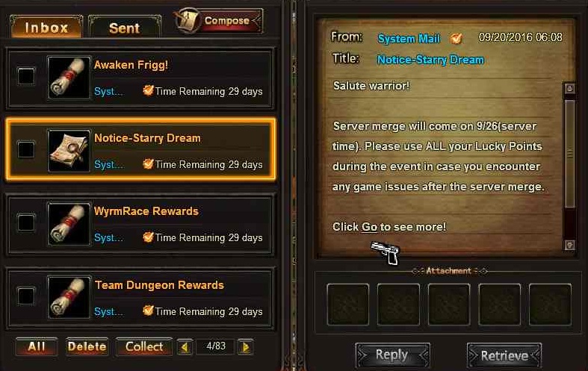
Task: Click the Retrieve button
Action: coord(504,355)
